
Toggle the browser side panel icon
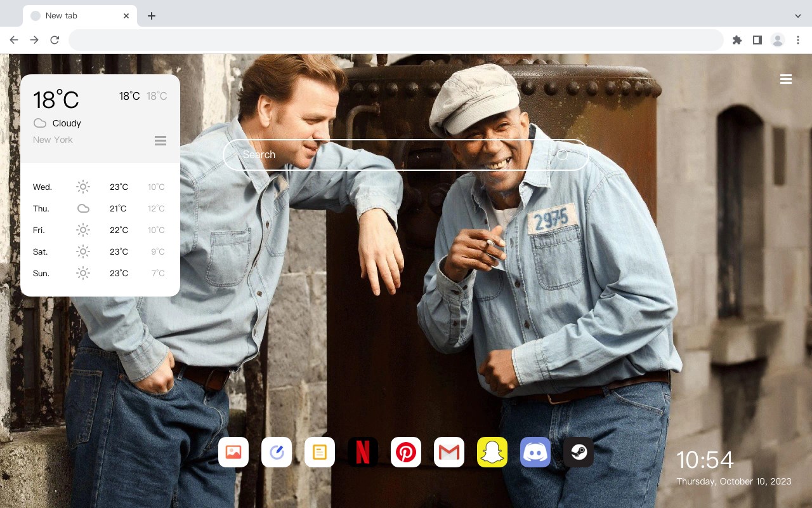click(757, 40)
